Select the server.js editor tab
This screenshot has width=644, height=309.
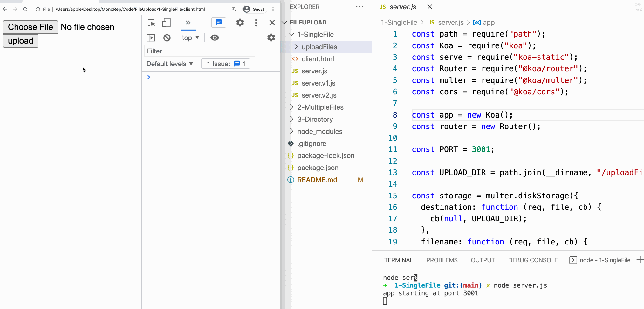403,7
